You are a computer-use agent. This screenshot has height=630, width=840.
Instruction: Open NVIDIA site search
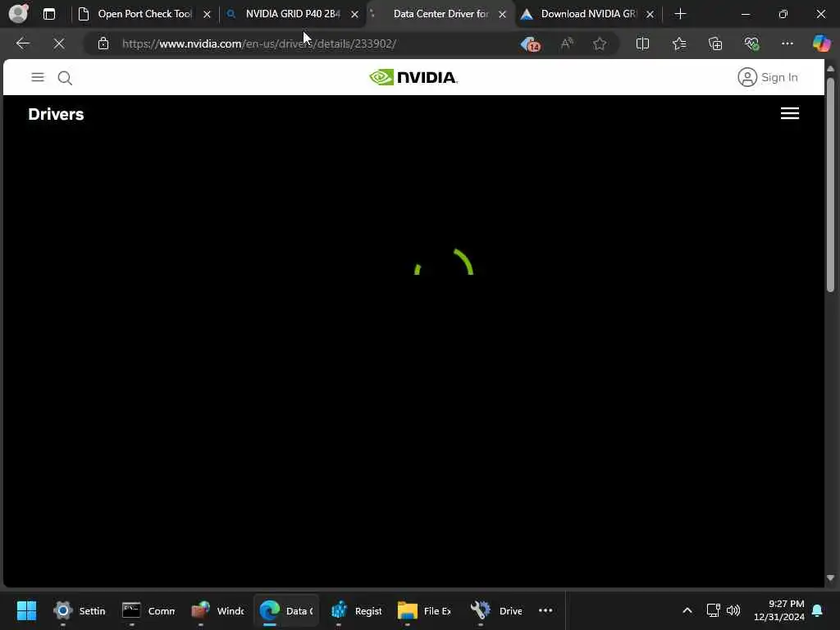click(65, 78)
